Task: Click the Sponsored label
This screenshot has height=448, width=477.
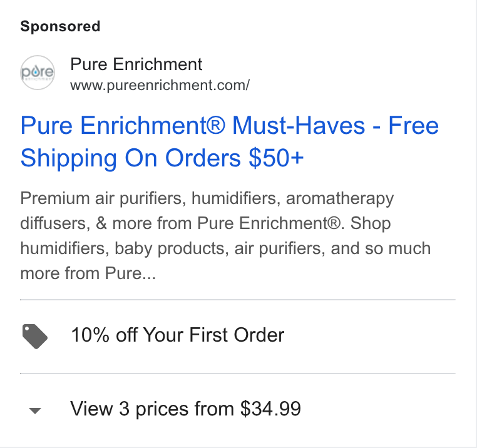Action: pos(60,26)
